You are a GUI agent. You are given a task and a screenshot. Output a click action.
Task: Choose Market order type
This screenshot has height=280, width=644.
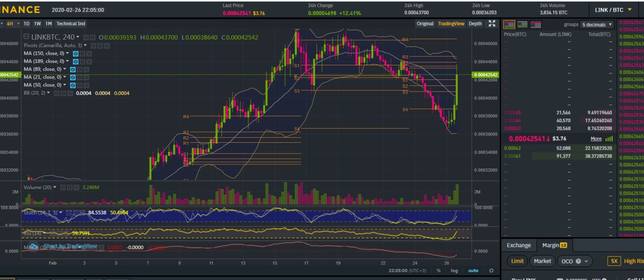(542, 261)
